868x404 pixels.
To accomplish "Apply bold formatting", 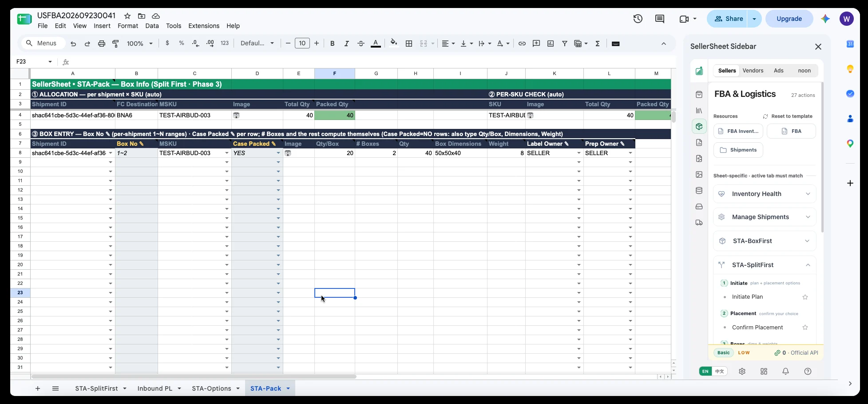I will [x=332, y=44].
